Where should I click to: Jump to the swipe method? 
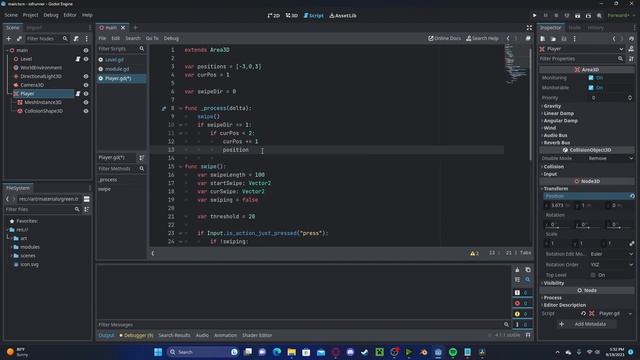click(x=104, y=189)
